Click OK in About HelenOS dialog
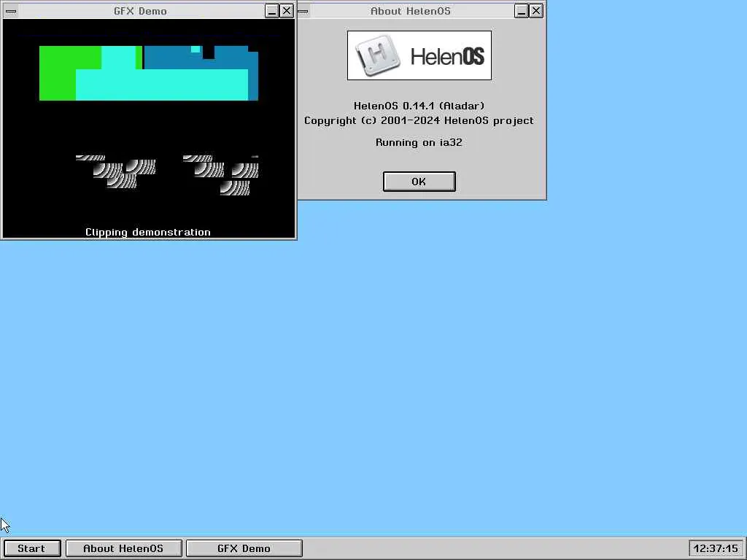The image size is (747, 560). [x=419, y=182]
